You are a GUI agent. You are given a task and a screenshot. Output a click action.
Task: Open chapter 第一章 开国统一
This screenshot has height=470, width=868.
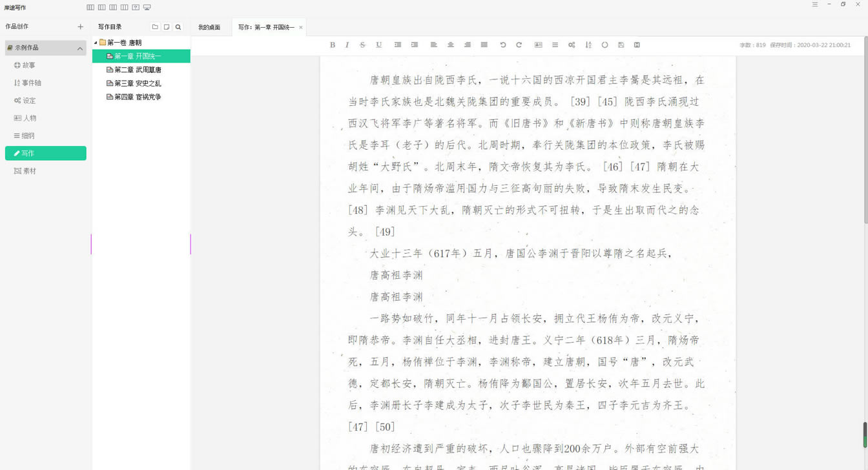(x=141, y=56)
